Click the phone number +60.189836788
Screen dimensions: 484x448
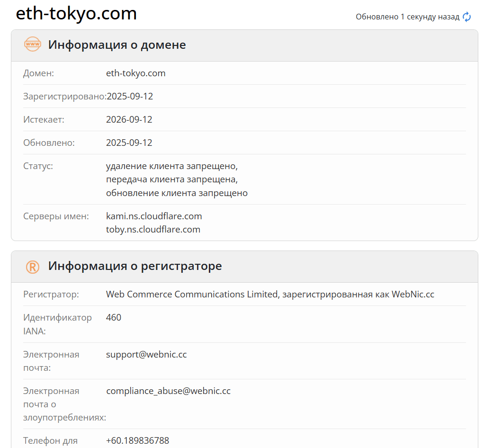(137, 441)
